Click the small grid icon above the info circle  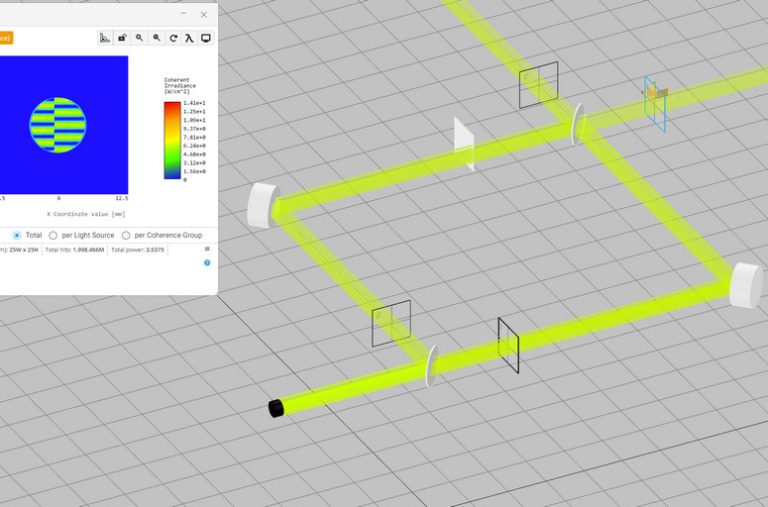pyautogui.click(x=207, y=249)
